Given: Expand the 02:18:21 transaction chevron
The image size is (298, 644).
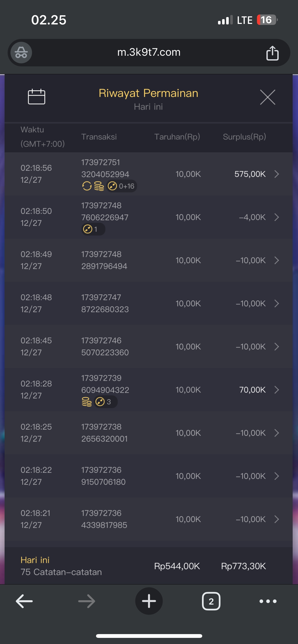Looking at the screenshot, I should 277,519.
